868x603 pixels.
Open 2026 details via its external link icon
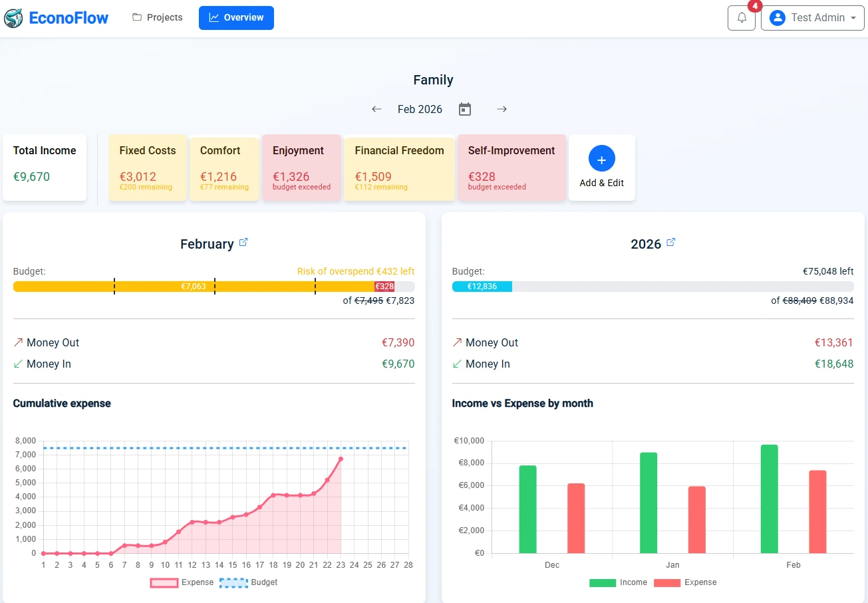[672, 241]
